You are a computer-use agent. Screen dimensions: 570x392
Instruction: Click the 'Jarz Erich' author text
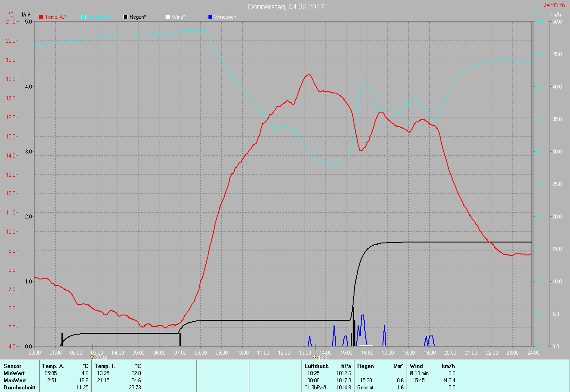(x=554, y=5)
